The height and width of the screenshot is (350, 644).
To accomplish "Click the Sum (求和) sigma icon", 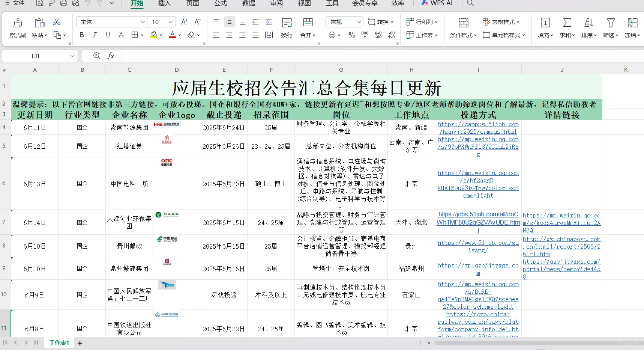I will (x=567, y=23).
